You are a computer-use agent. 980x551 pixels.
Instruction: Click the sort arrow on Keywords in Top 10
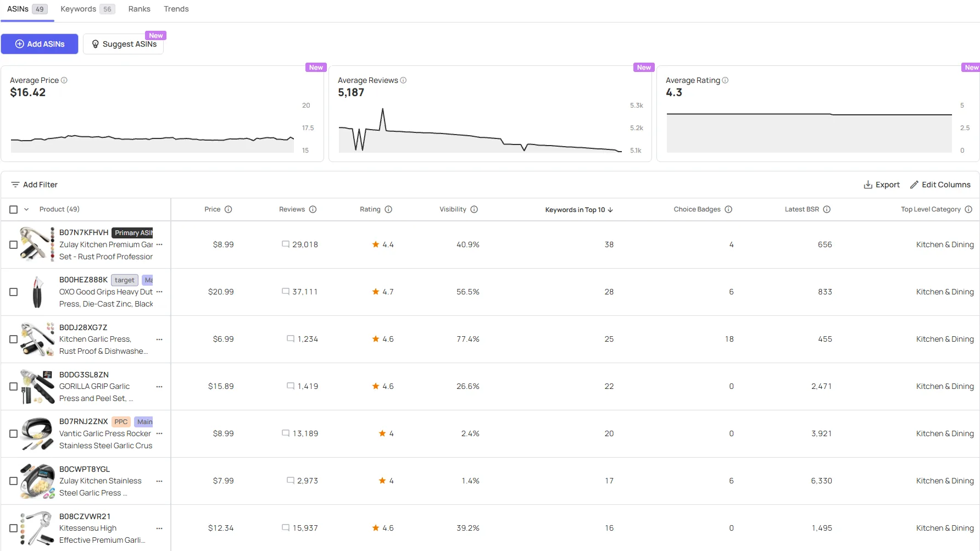point(610,210)
